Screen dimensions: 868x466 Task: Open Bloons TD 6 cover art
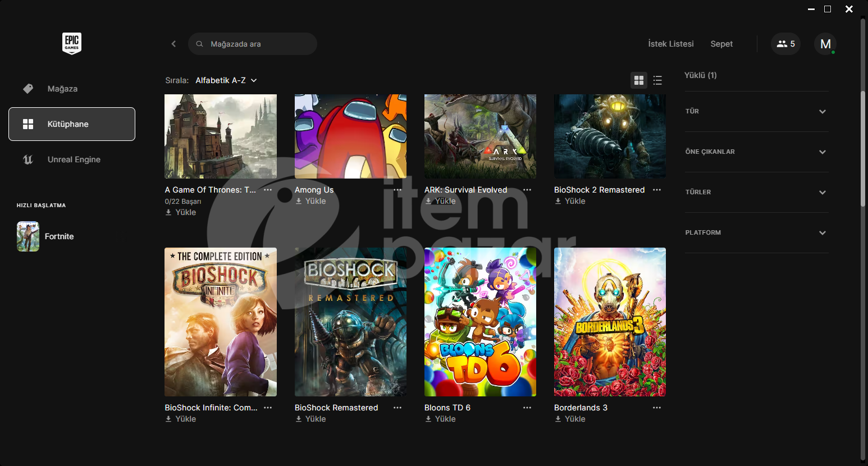pos(480,322)
